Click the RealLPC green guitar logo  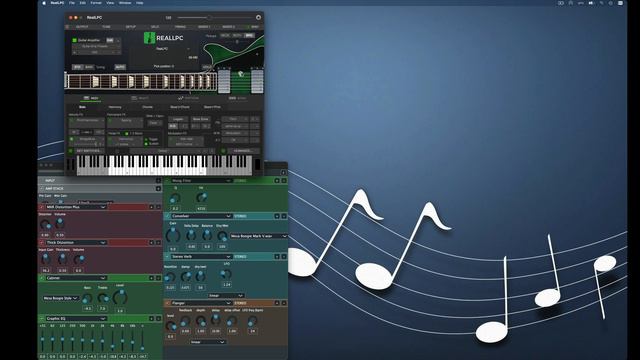point(149,38)
